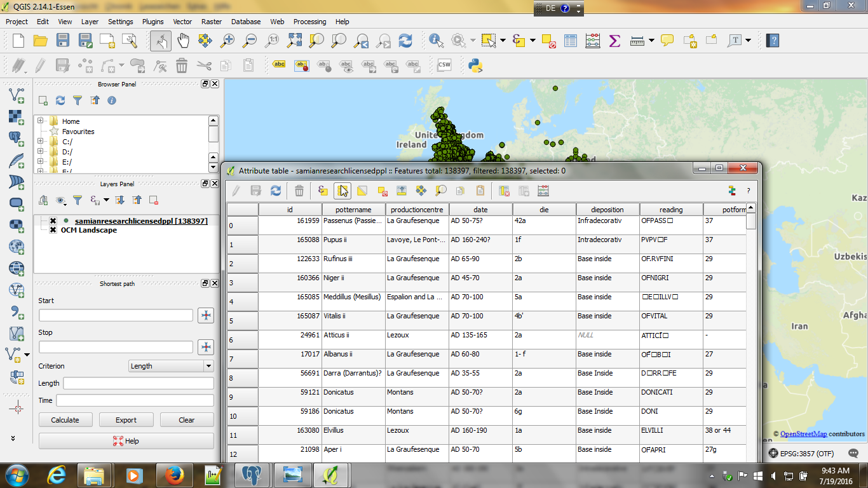Click the Stop point input field
This screenshot has width=868, height=488.
116,347
